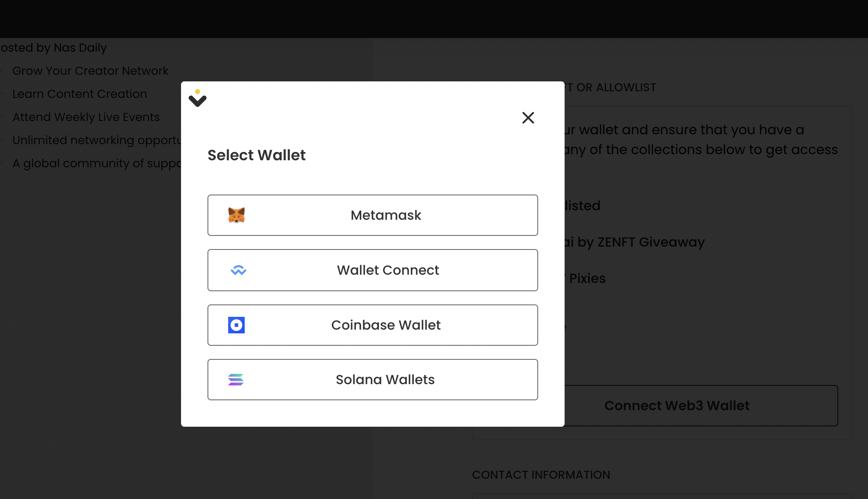Close the Select Wallet dialog
The width and height of the screenshot is (868, 499).
(528, 118)
